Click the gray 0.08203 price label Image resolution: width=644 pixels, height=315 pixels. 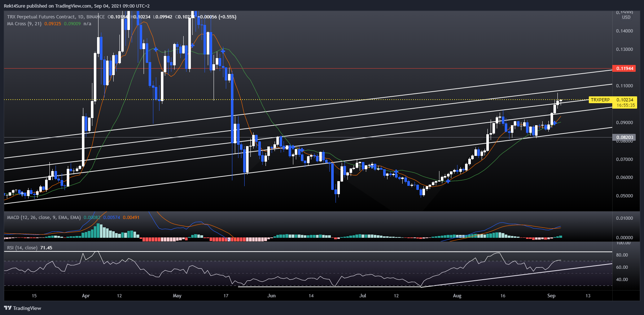pyautogui.click(x=624, y=137)
